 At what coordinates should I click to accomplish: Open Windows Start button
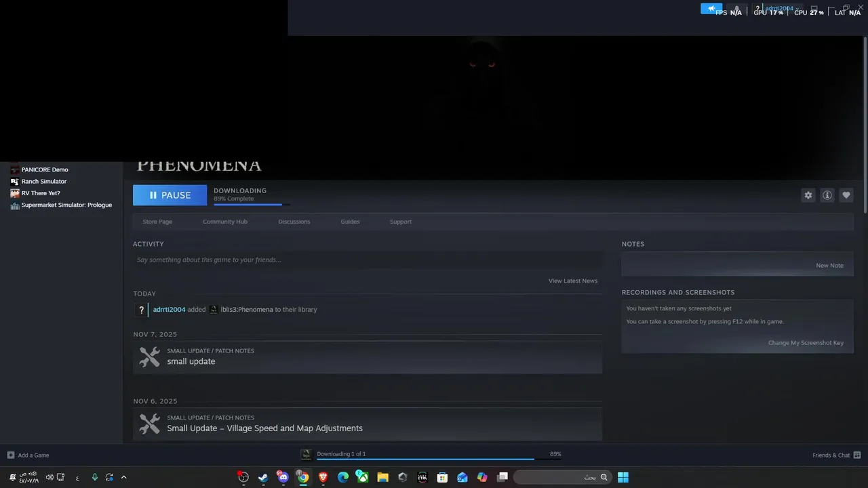tap(623, 477)
